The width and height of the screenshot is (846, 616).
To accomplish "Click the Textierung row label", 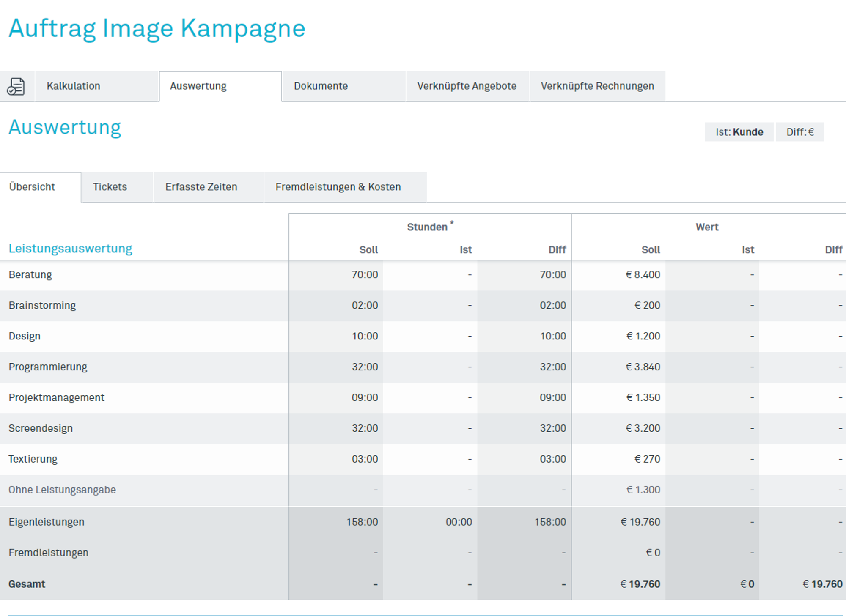I will (x=33, y=459).
